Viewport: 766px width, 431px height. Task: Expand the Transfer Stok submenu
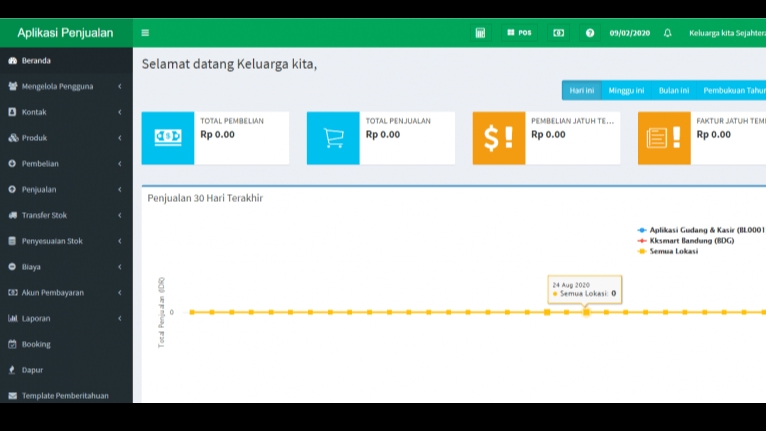point(66,215)
